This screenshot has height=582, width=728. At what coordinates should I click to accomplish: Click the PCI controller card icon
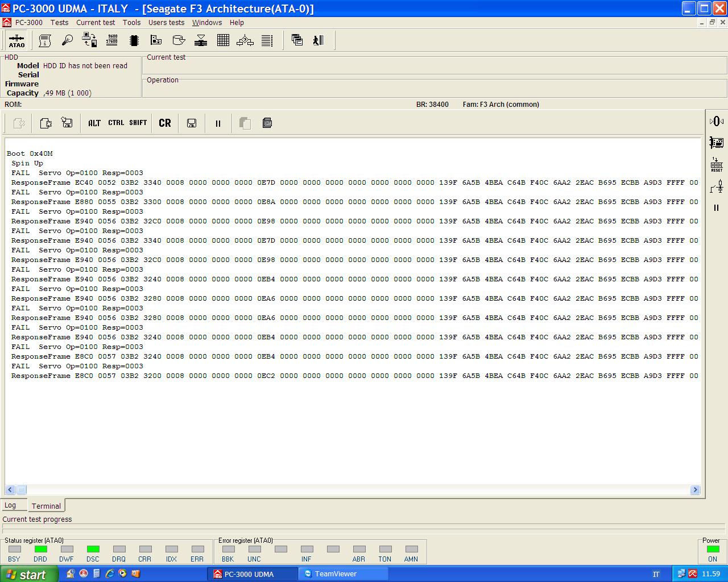[717, 143]
